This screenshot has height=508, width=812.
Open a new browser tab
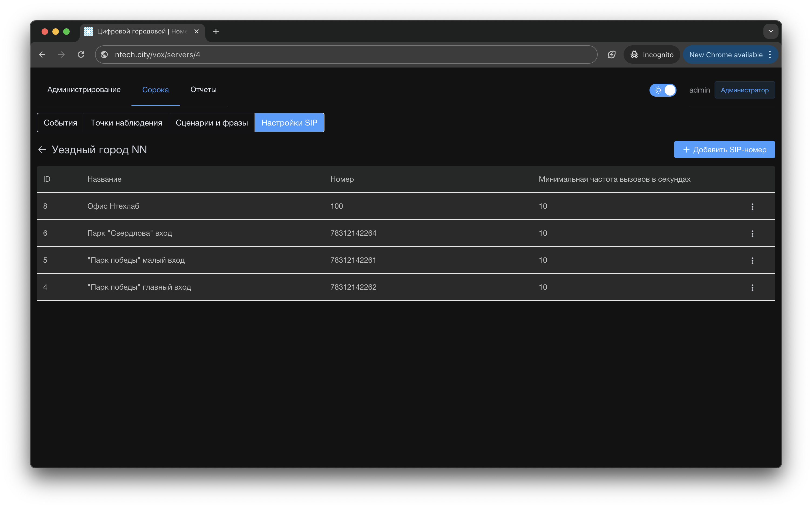[x=216, y=31]
